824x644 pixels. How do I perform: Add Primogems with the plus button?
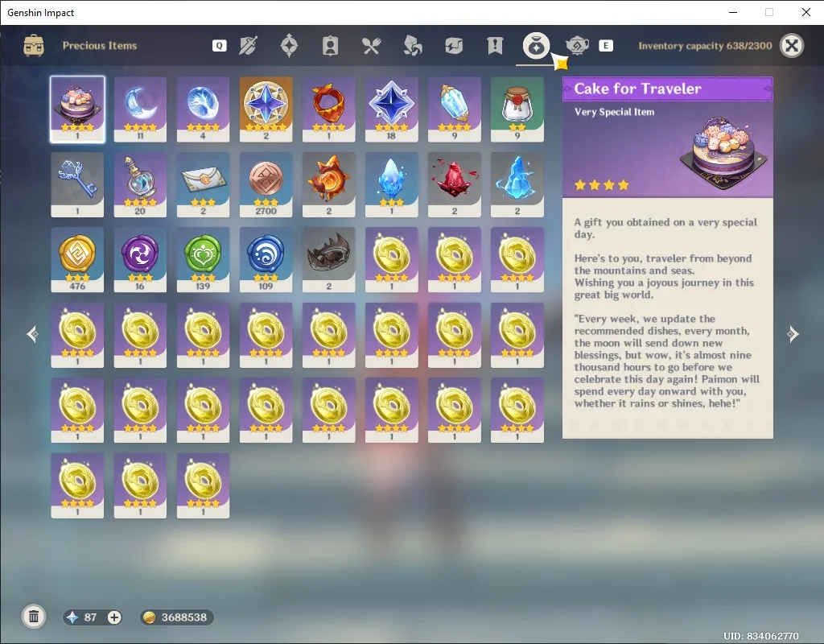pyautogui.click(x=114, y=617)
